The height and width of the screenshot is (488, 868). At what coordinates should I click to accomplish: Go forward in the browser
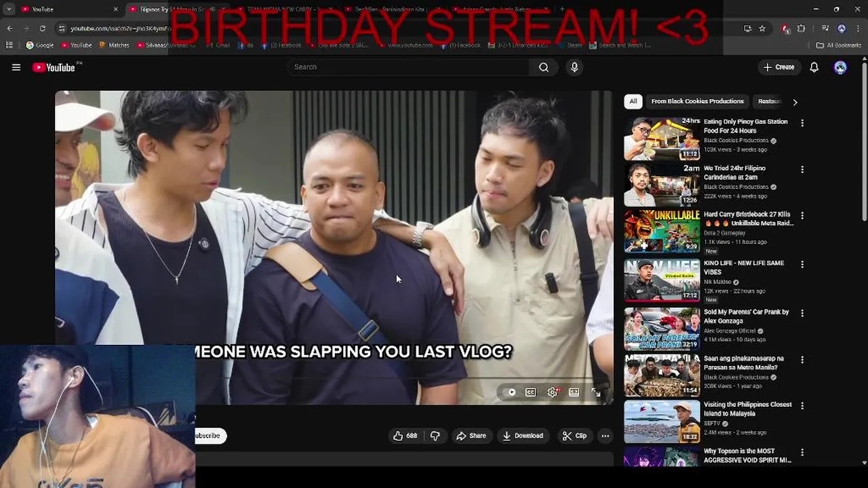click(x=26, y=28)
